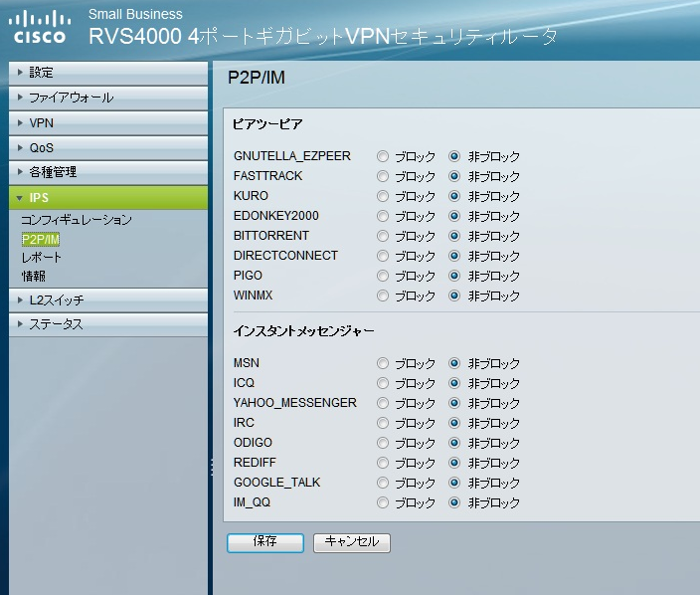The width and height of the screenshot is (700, 595).
Task: Choose 非ブロック for KURO
Action: click(454, 196)
